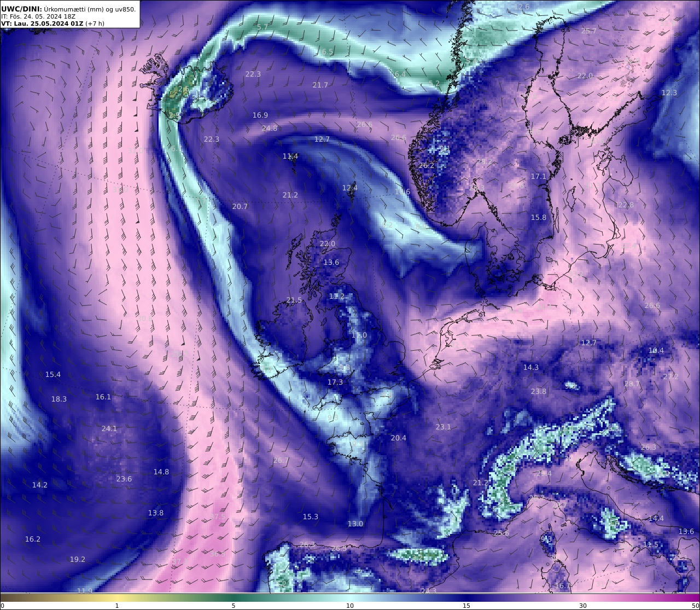This screenshot has width=700, height=610.
Task: Click the '0' tick label on color scale
Action: pos(2,606)
